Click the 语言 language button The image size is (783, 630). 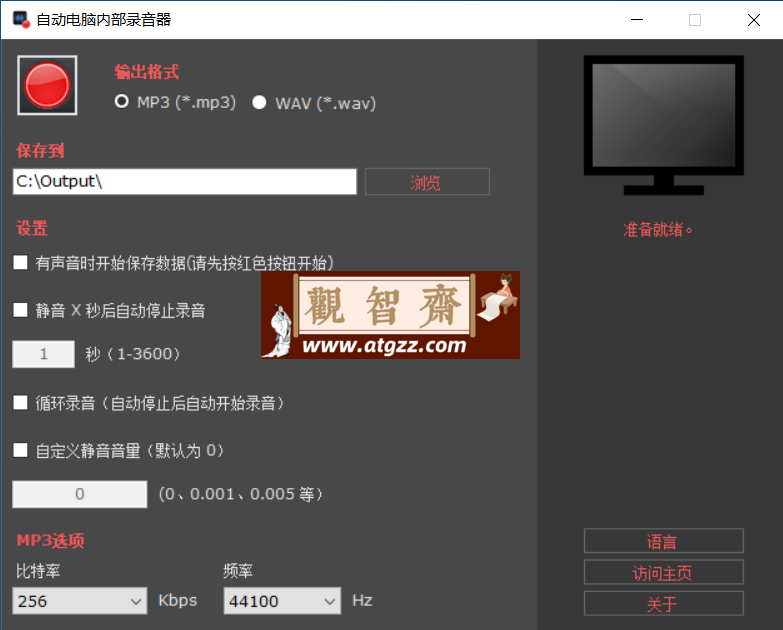[x=664, y=541]
